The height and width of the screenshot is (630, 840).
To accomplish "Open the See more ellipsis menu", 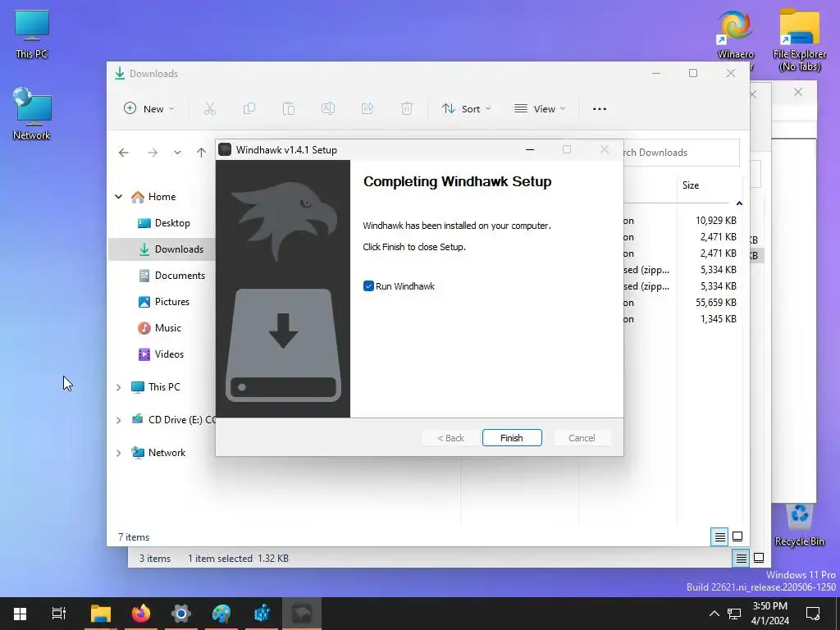I will pyautogui.click(x=600, y=109).
